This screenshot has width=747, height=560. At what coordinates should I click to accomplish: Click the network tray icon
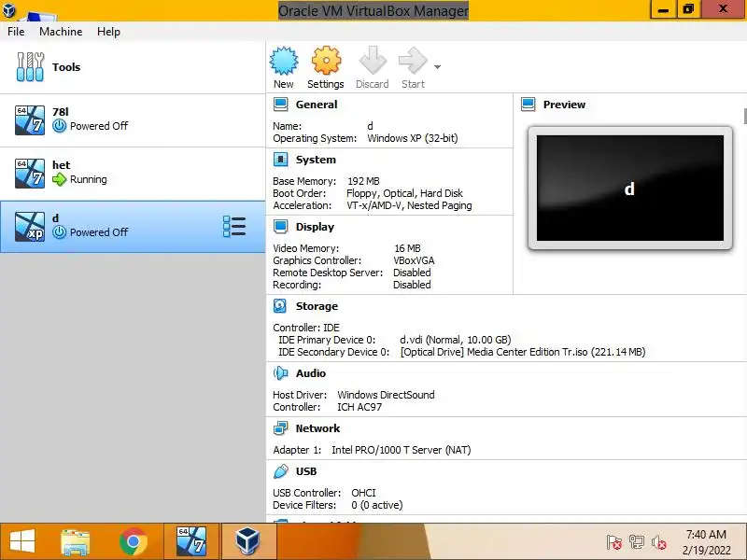(x=637, y=542)
